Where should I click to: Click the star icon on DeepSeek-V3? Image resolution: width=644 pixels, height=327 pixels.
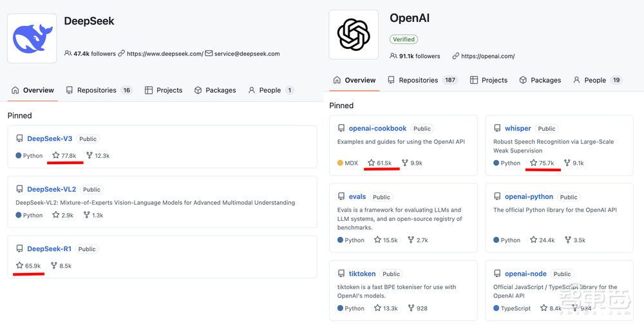click(x=56, y=156)
